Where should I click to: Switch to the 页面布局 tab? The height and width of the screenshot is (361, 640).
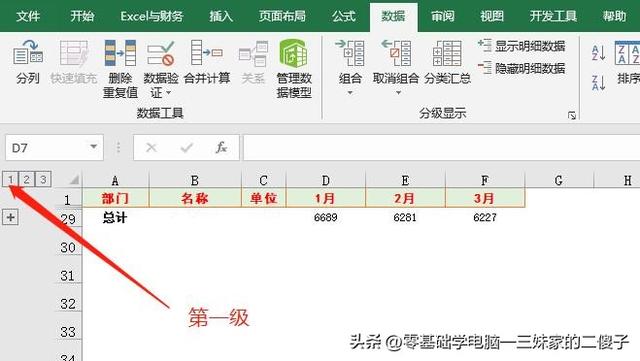(x=282, y=16)
